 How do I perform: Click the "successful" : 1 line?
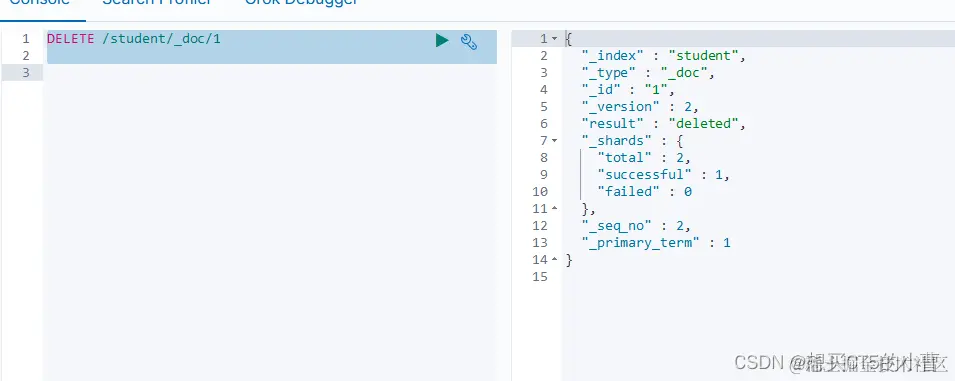(663, 175)
